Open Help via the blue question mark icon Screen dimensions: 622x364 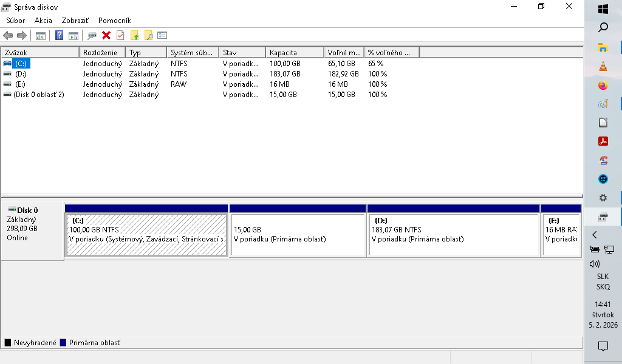click(59, 35)
